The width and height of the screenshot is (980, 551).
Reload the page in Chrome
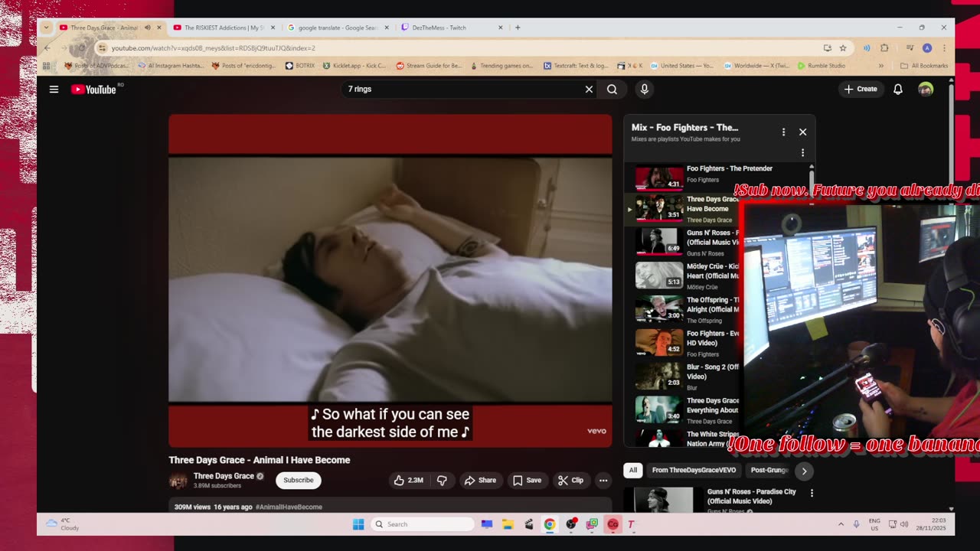(x=81, y=48)
